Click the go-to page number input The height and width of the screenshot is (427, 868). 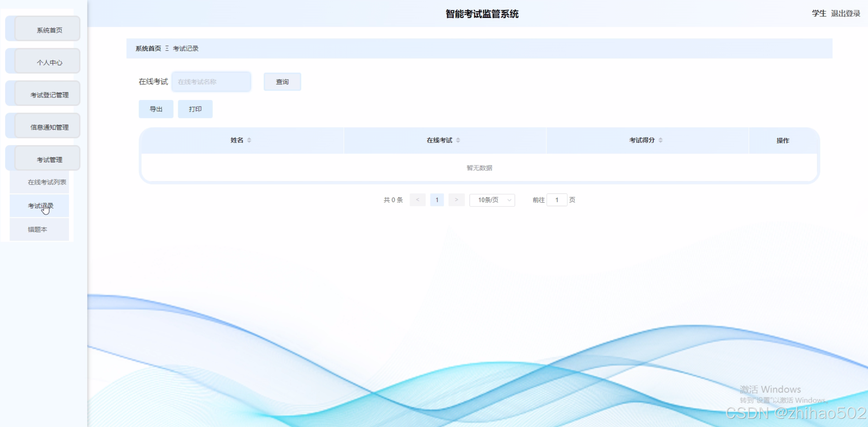click(557, 200)
